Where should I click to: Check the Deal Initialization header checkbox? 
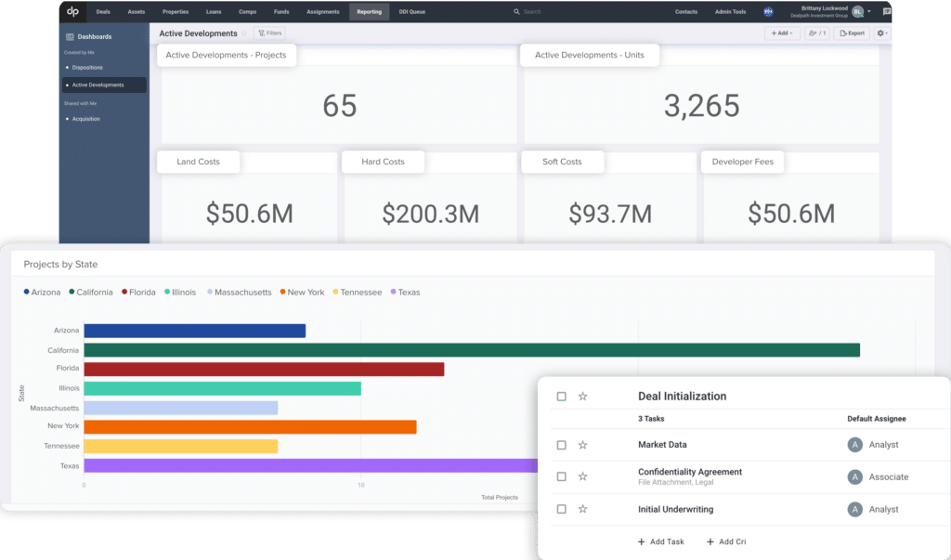(x=561, y=396)
